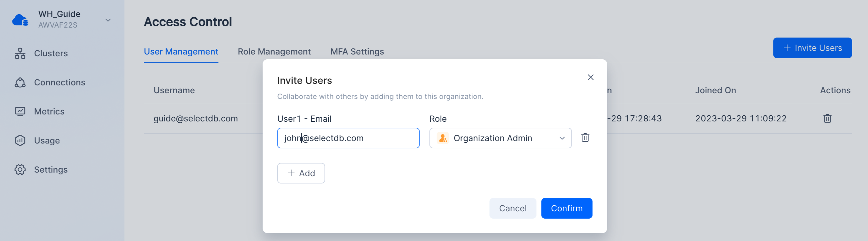Select the User Management tab
Viewport: 868px width, 241px height.
pos(181,51)
